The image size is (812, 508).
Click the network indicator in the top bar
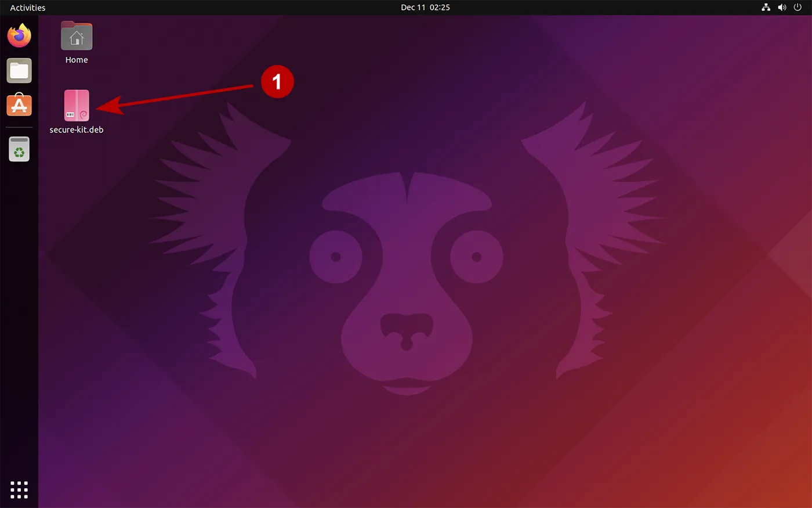tap(766, 7)
